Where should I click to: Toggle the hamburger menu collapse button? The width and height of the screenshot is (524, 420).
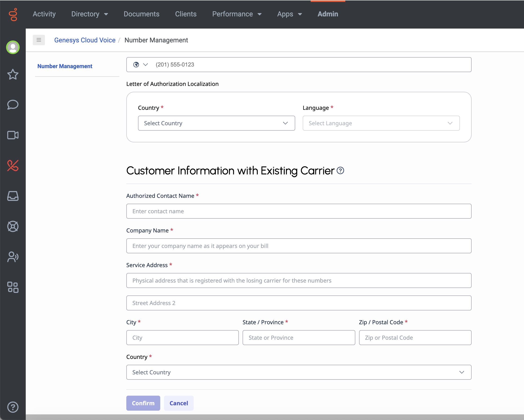[39, 40]
